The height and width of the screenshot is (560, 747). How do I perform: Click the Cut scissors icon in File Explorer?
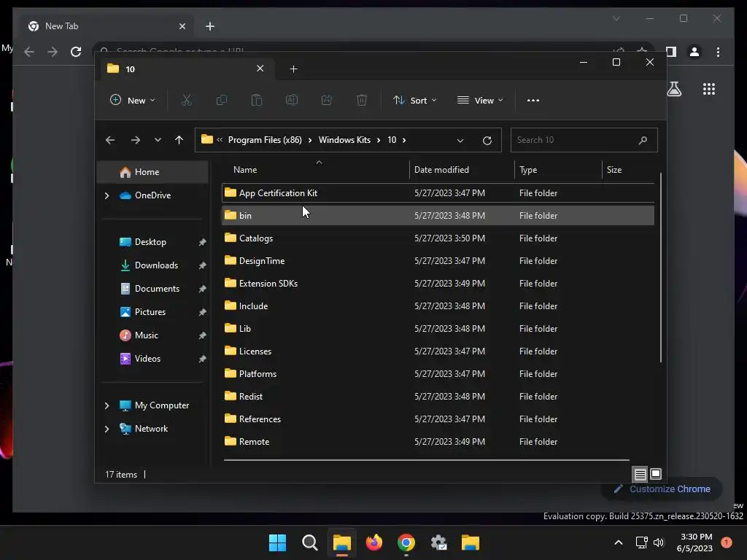point(186,100)
